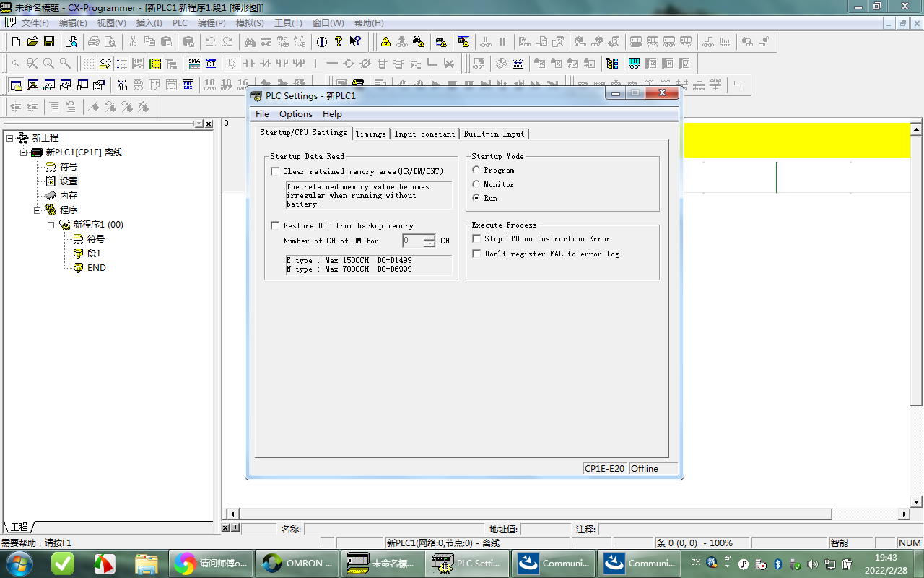Collapse the 新PLC1[CP1E] tree node
Image resolution: width=924 pixels, height=578 pixels.
[x=24, y=152]
